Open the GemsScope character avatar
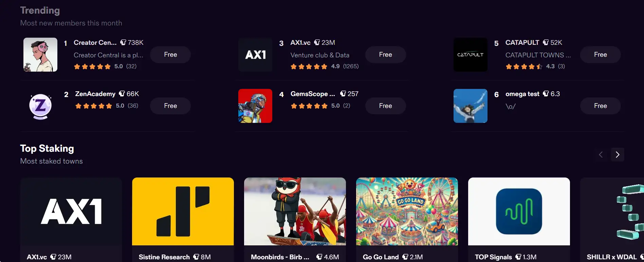This screenshot has width=644, height=262. 255,106
